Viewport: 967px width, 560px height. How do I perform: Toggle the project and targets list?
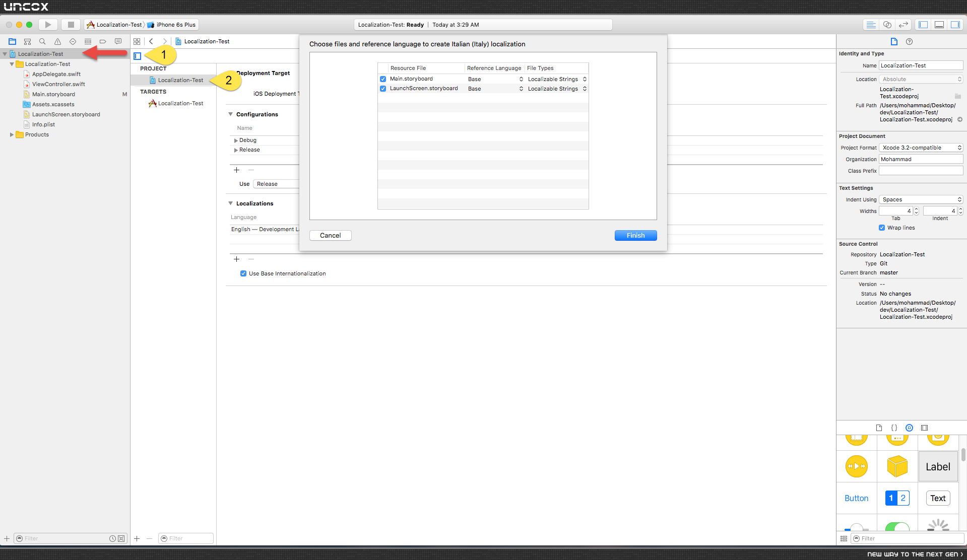(x=137, y=56)
